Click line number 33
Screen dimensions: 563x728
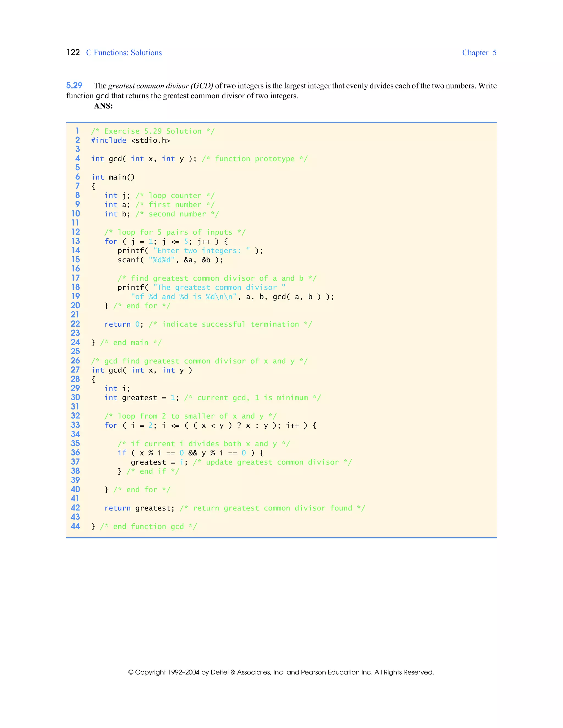pyautogui.click(x=75, y=425)
